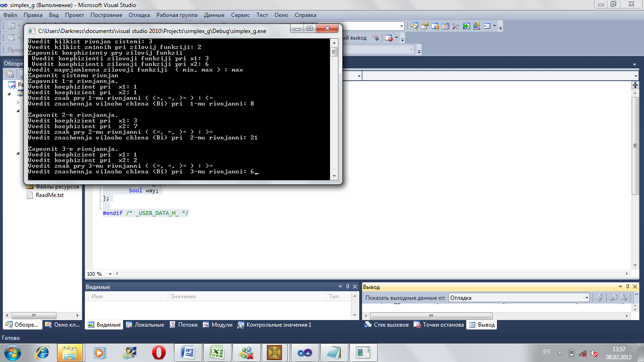The image size is (644, 362).
Task: Close the Видимые panel
Action: pos(355,287)
